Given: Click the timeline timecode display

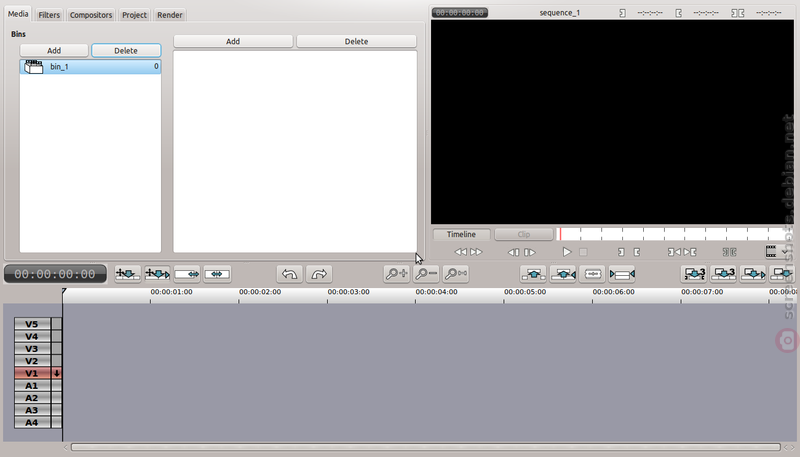Looking at the screenshot, I should point(55,274).
